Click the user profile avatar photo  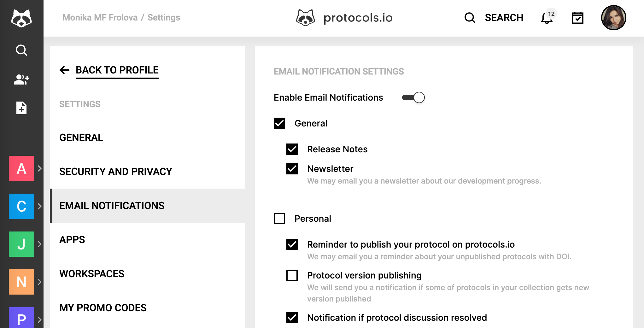(x=613, y=18)
